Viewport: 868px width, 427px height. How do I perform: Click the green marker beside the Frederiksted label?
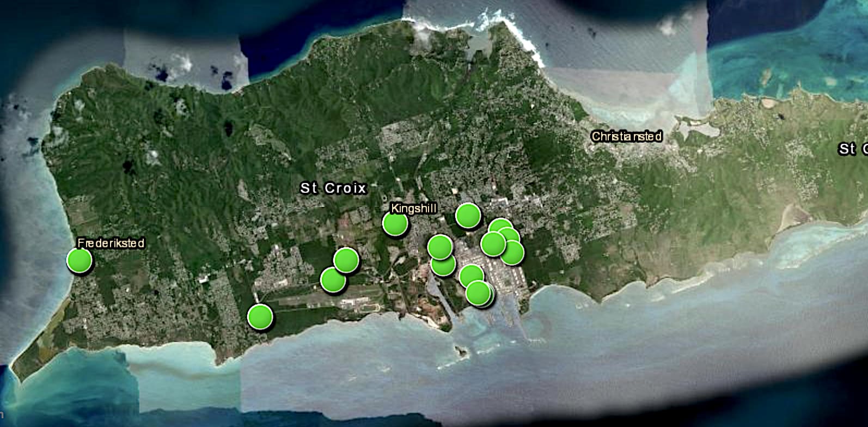pos(80,260)
